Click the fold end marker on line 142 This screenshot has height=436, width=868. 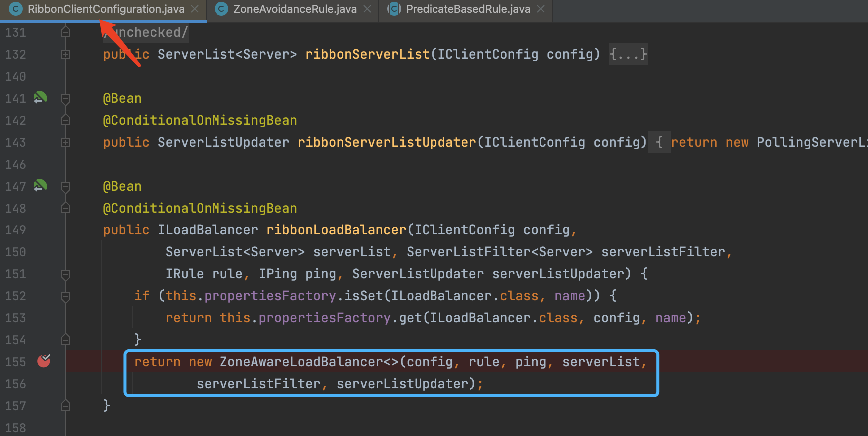65,120
